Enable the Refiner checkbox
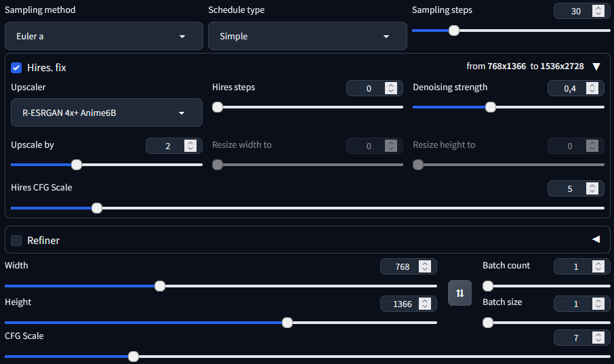 16,240
